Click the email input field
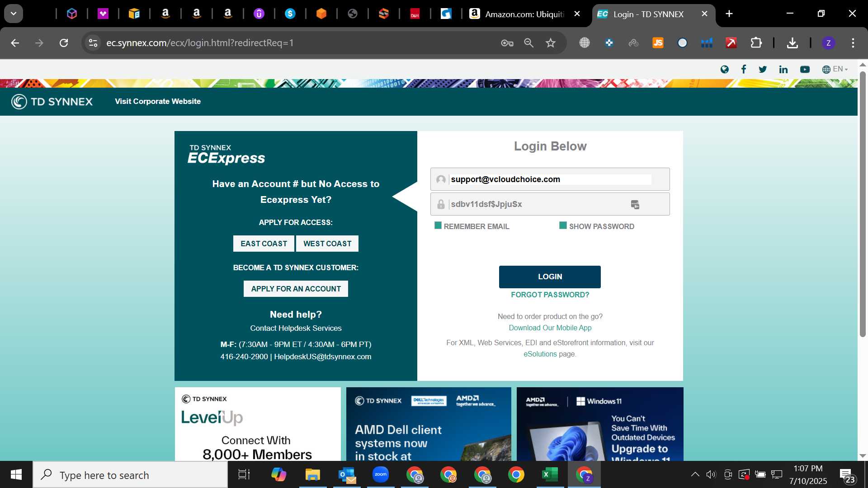The width and height of the screenshot is (868, 488). (x=550, y=179)
